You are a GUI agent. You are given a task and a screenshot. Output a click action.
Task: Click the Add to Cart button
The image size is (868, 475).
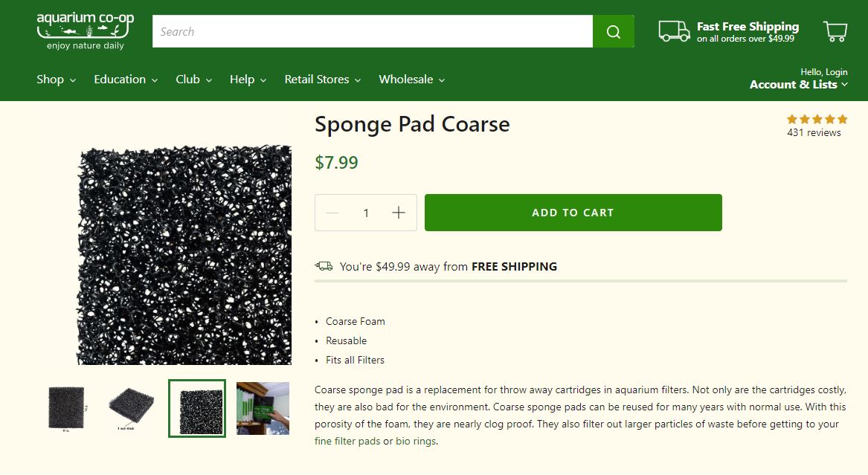click(x=573, y=213)
